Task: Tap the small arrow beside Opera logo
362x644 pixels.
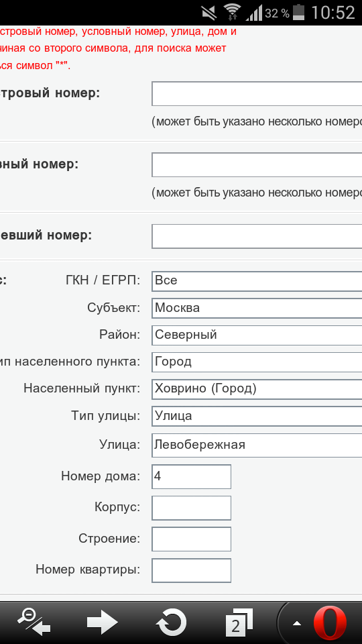Action: coord(296,623)
